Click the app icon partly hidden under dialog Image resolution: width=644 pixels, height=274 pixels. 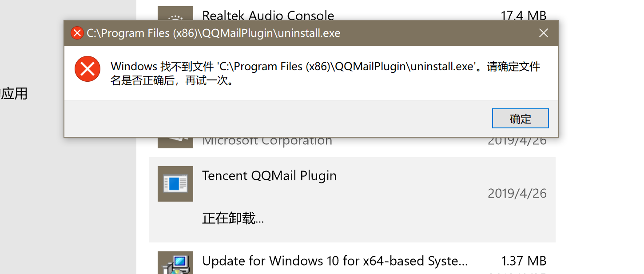[175, 143]
